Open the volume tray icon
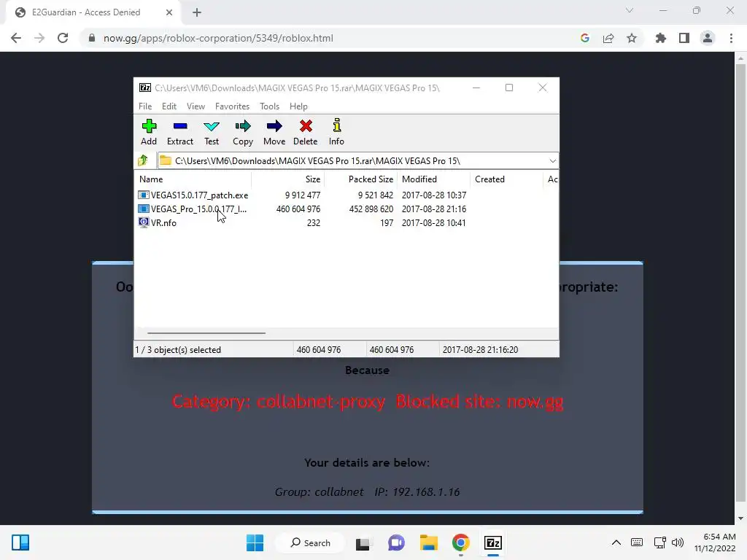 click(678, 542)
